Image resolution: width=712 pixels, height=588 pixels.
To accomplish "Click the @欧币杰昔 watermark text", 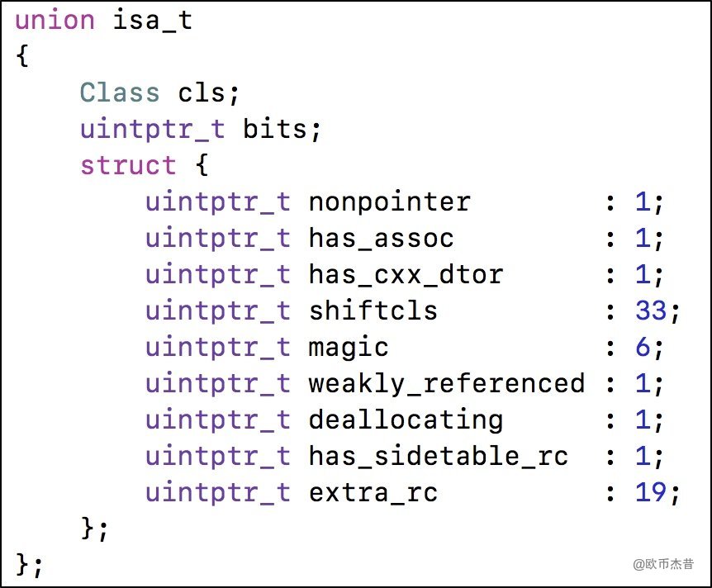I will (663, 564).
